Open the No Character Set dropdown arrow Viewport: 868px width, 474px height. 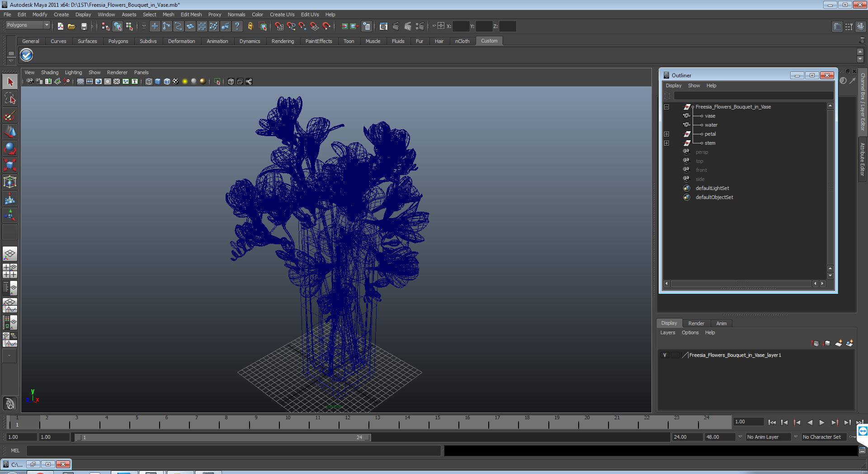click(x=796, y=437)
